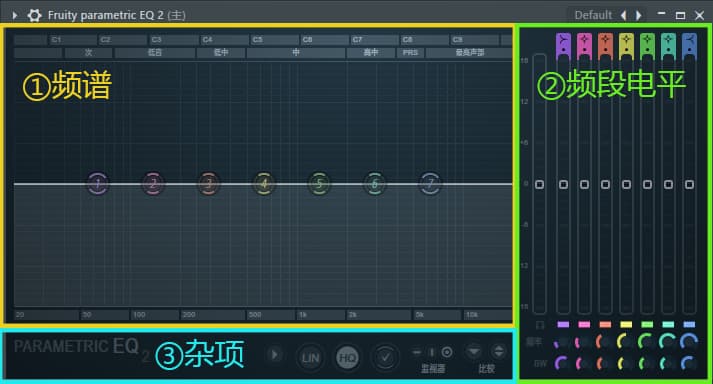713x384 pixels.
Task: Click the compare down-arrow button
Action: [x=474, y=352]
